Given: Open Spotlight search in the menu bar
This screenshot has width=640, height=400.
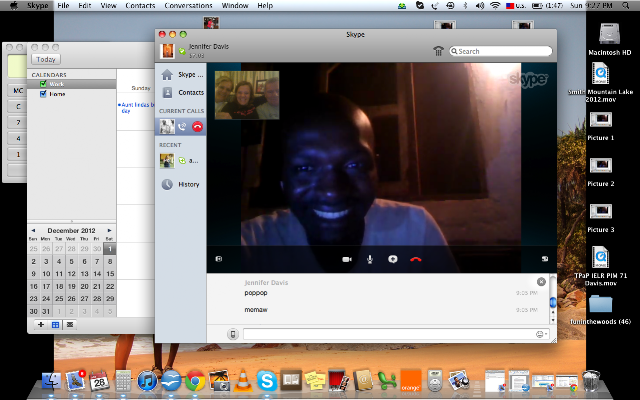Looking at the screenshot, I should tap(625, 6).
